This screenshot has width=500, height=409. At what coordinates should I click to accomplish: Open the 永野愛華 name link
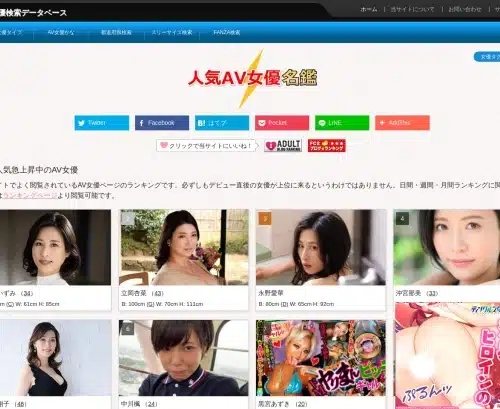(x=271, y=293)
